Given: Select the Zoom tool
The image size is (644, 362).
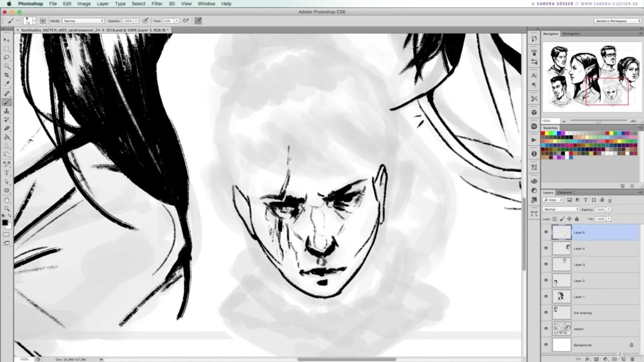Looking at the screenshot, I should coord(7,208).
